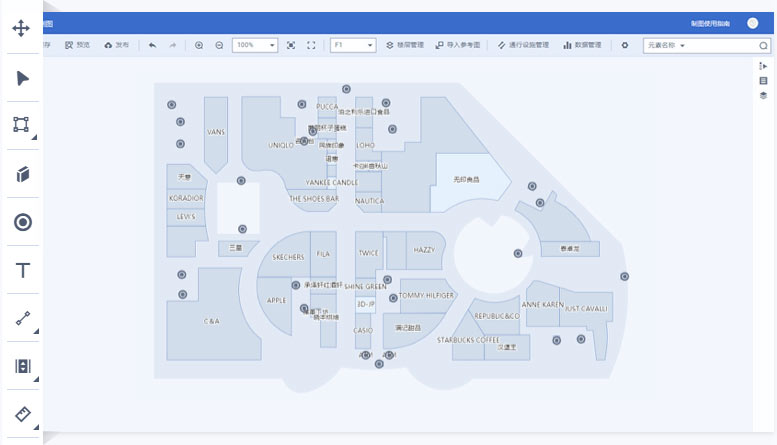This screenshot has width=777, height=445.
Task: Open 楼层管理 floor management
Action: coord(405,45)
